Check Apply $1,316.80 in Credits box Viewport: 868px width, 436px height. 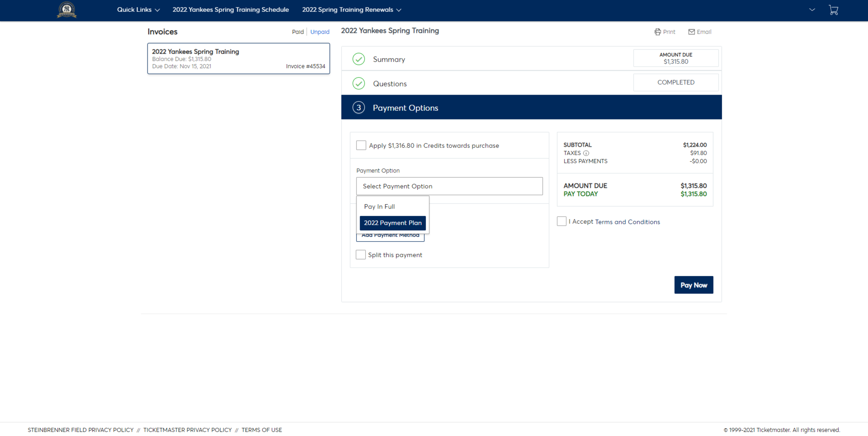point(361,145)
